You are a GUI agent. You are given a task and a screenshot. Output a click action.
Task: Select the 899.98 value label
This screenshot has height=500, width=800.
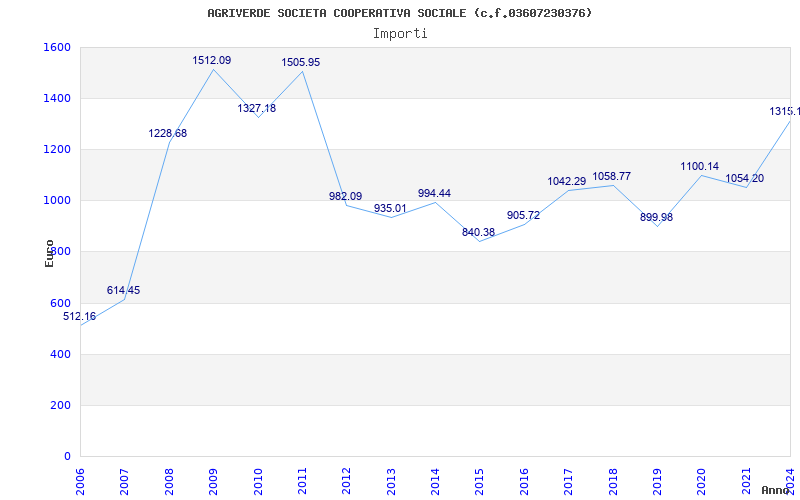(x=657, y=217)
